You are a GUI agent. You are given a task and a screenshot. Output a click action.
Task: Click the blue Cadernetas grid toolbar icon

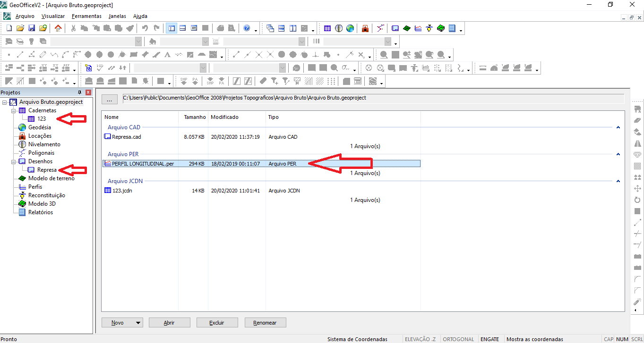pyautogui.click(x=327, y=28)
